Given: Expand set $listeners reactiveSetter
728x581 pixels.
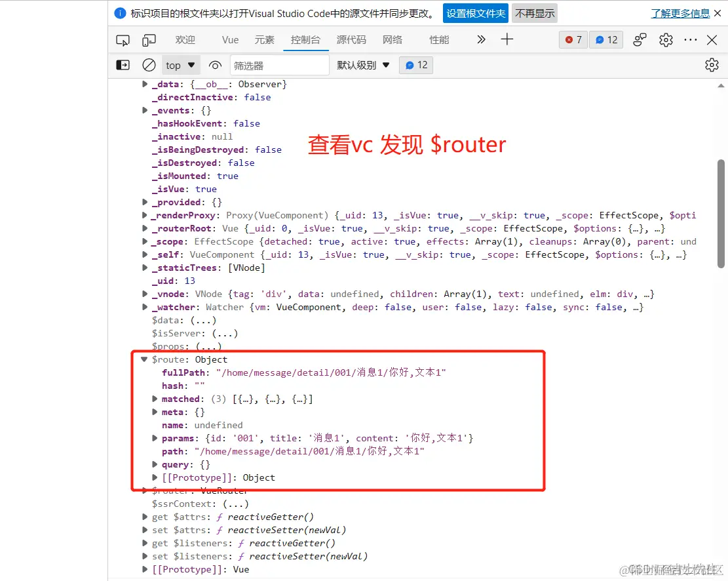Looking at the screenshot, I should tap(145, 556).
